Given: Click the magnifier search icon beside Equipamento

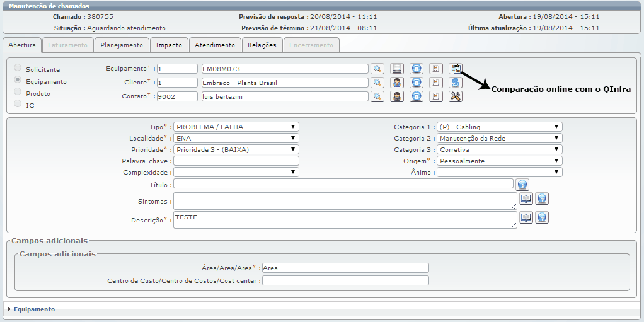Looking at the screenshot, I should 377,69.
